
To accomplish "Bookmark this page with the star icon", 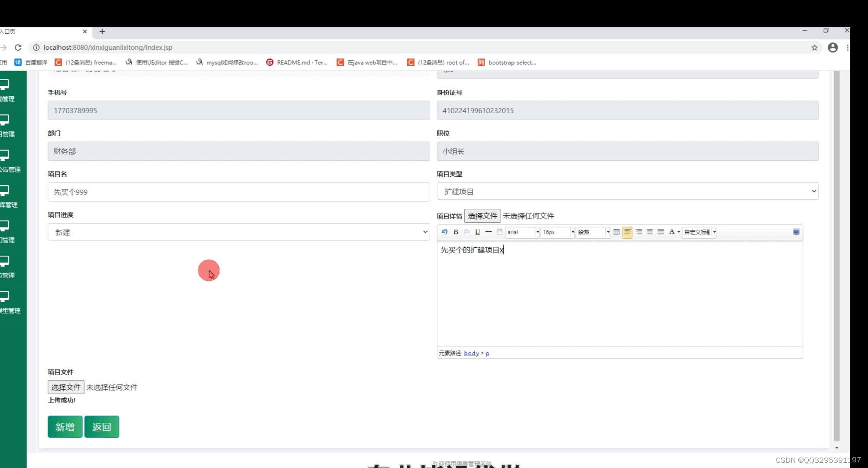I will pyautogui.click(x=814, y=48).
